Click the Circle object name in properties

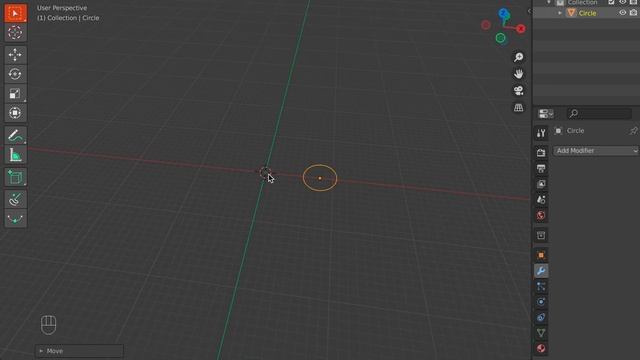pyautogui.click(x=576, y=131)
